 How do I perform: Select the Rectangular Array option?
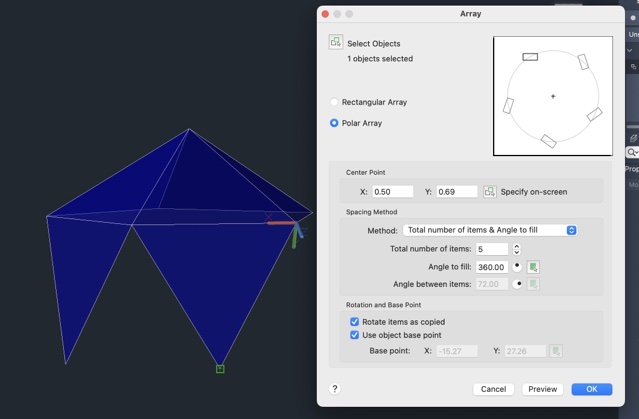tap(334, 102)
